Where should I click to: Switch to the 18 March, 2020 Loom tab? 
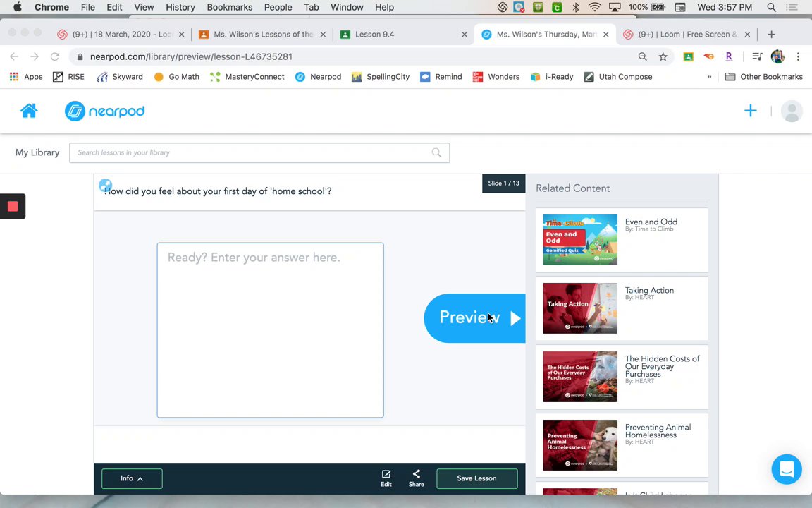click(x=121, y=34)
